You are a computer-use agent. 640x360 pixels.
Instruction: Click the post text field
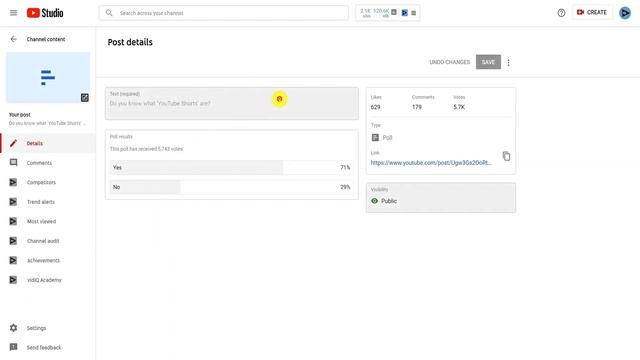(231, 103)
